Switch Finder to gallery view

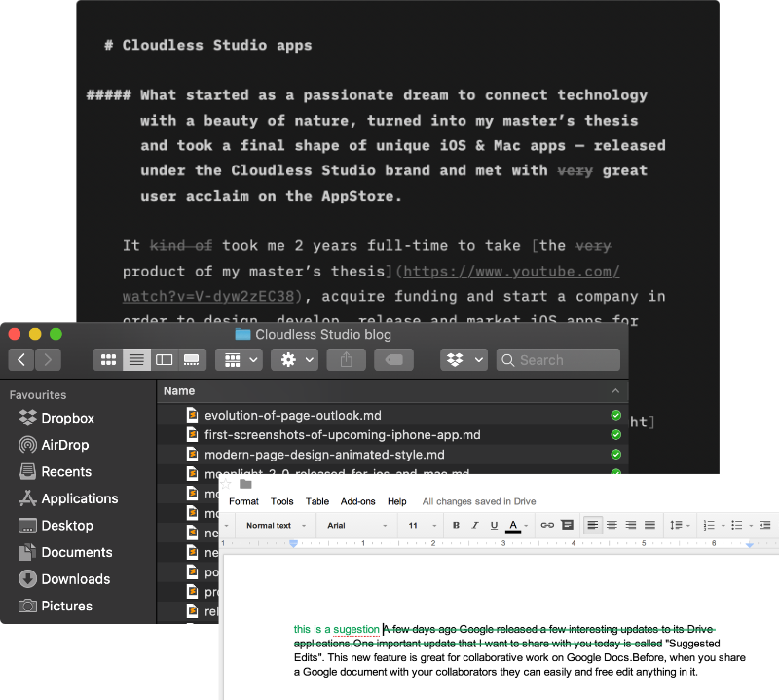pos(192,359)
